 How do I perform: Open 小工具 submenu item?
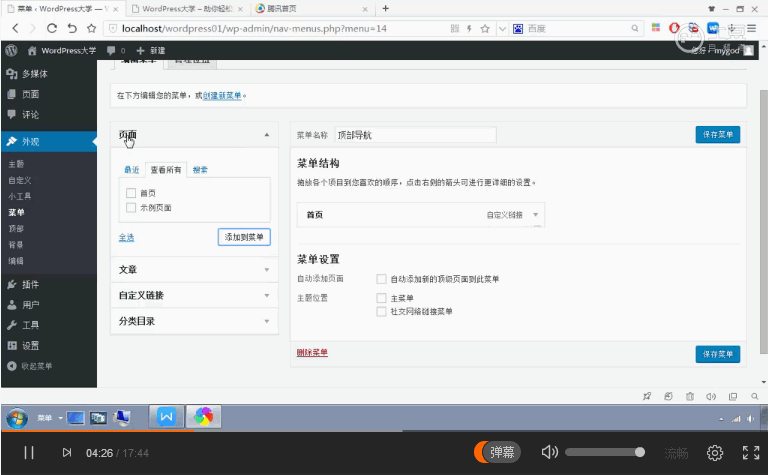point(20,196)
